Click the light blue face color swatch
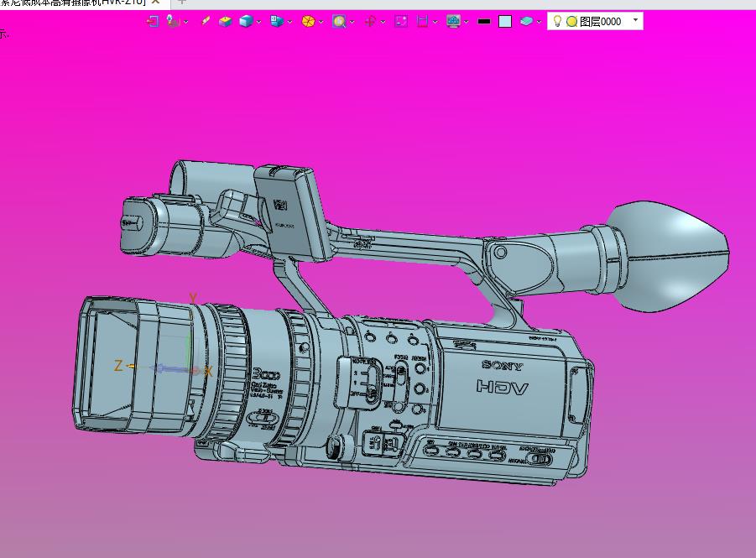 [505, 21]
